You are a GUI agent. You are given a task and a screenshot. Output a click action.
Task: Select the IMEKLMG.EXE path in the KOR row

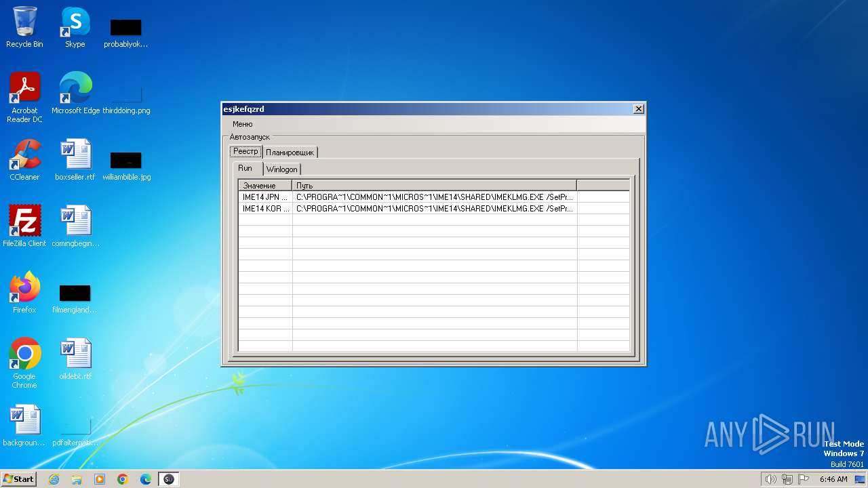tap(435, 209)
